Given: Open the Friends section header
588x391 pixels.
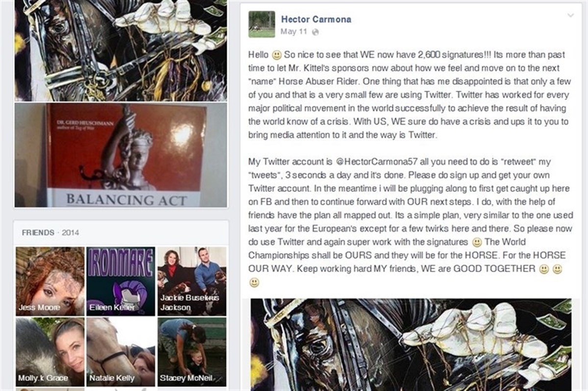Looking at the screenshot, I should (x=38, y=233).
